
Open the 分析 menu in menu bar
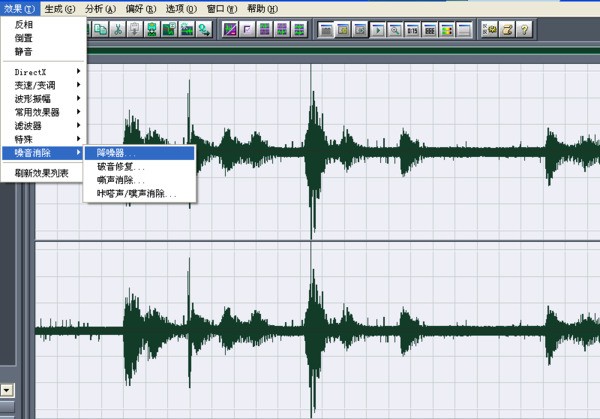pos(100,8)
